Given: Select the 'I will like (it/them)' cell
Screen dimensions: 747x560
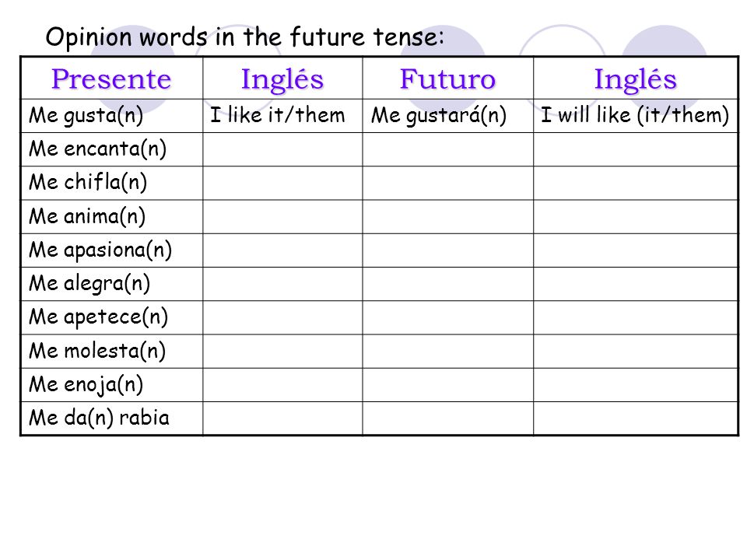Looking at the screenshot, I should tap(636, 116).
